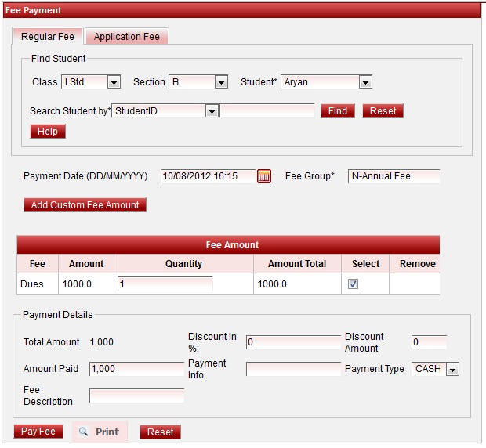The width and height of the screenshot is (486, 448).
Task: Submit with the Pay Fee button
Action: [x=38, y=432]
